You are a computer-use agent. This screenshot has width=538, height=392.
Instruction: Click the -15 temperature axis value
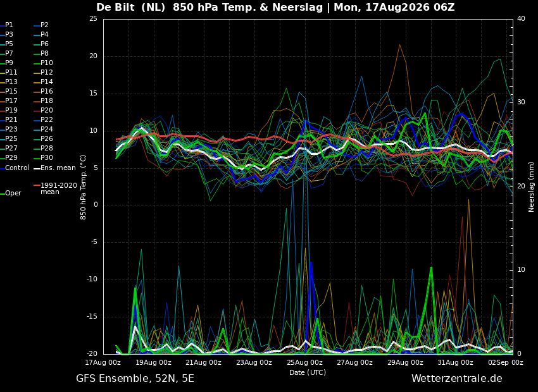(92, 317)
